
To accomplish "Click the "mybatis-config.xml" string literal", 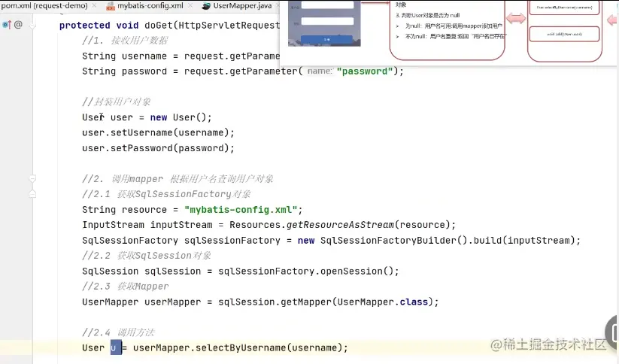I will 241,210.
